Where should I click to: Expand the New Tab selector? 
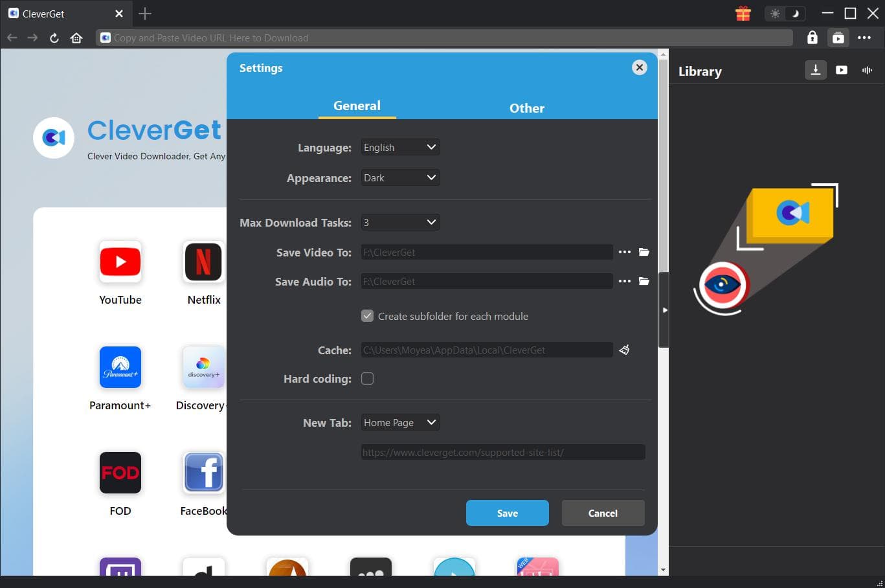(399, 422)
